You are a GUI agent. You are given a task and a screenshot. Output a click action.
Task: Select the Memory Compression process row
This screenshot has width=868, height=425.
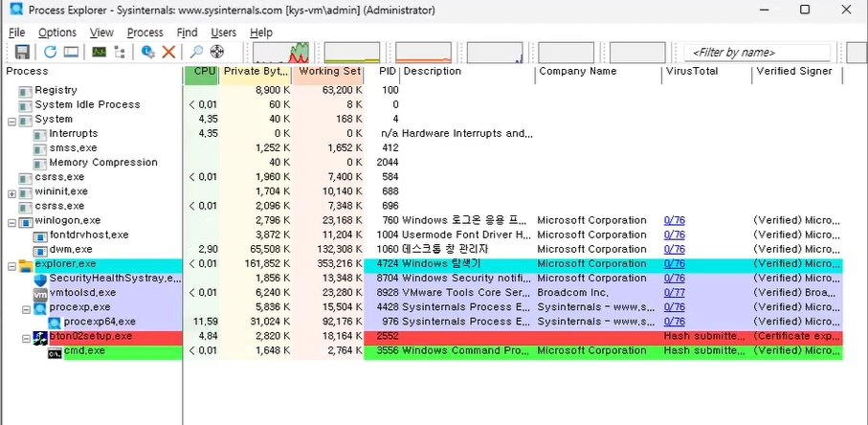click(422, 162)
